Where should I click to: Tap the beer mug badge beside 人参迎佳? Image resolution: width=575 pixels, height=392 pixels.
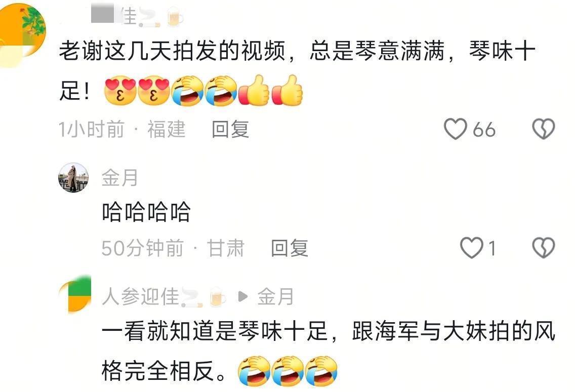[218, 297]
